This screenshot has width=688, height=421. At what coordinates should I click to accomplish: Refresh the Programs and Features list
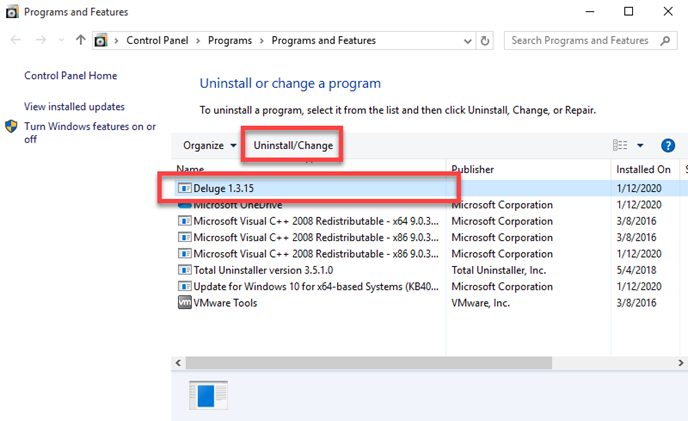(485, 41)
